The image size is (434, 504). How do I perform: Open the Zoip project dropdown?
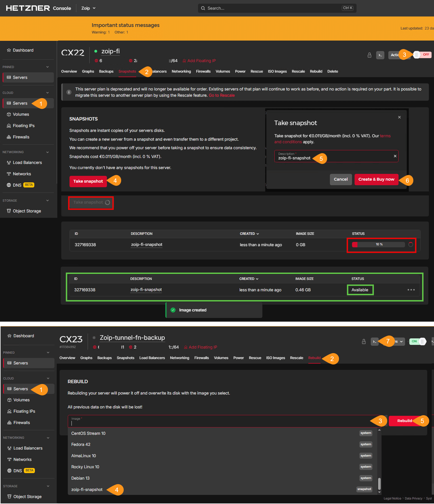88,8
